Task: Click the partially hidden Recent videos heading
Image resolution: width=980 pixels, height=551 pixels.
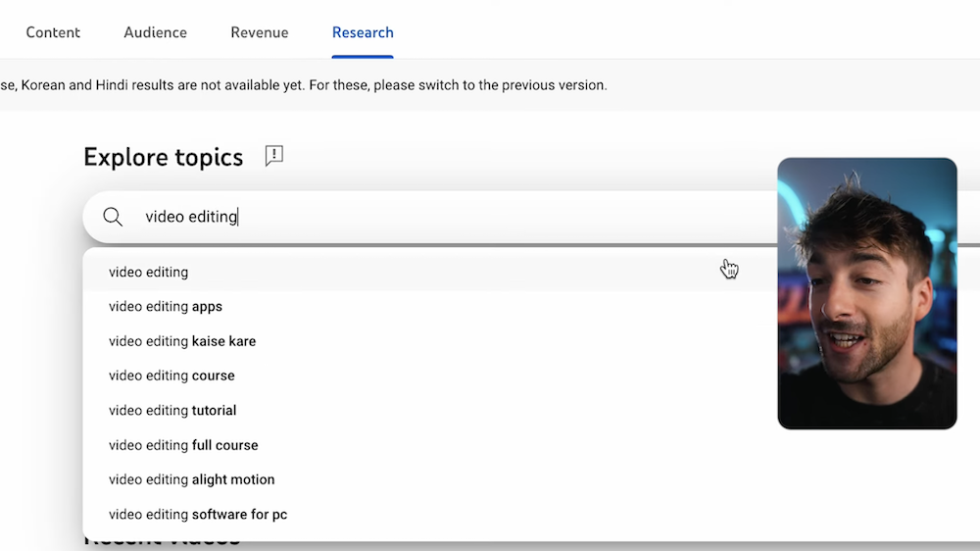Action: [162, 541]
